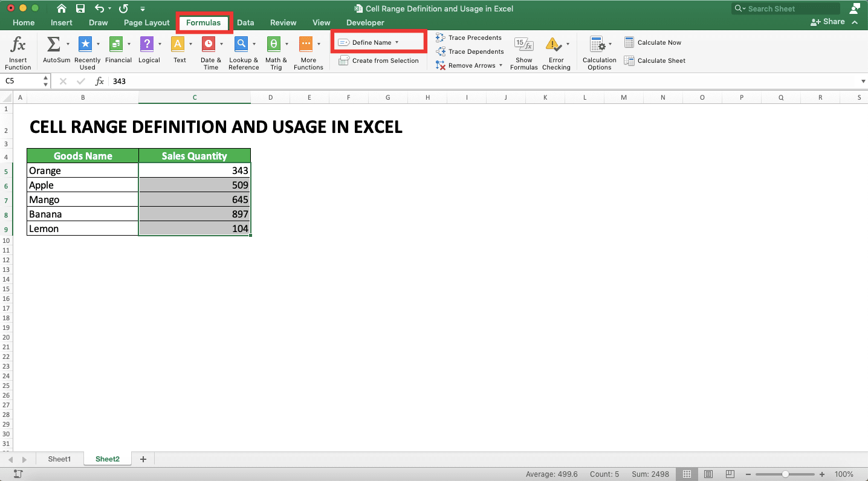Switch to Page Layout view in status bar
Image resolution: width=868 pixels, height=481 pixels.
[x=708, y=474]
